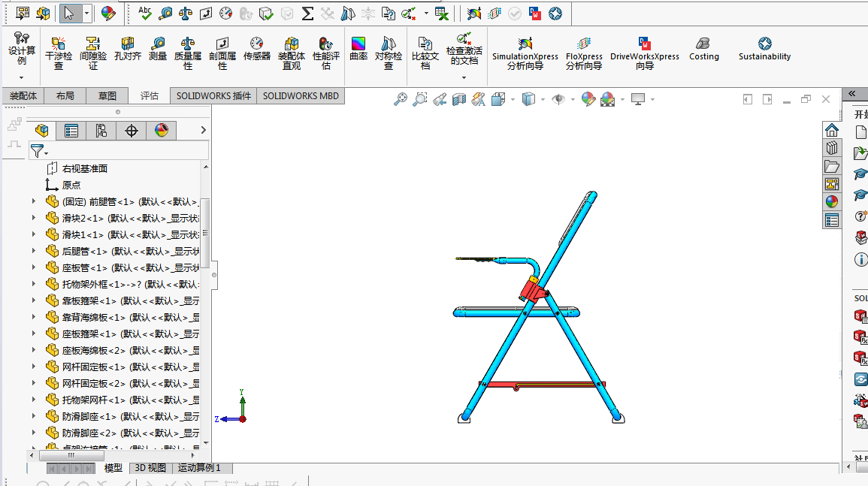The height and width of the screenshot is (486, 868).
Task: Open the Costing tool
Action: pos(703,49)
